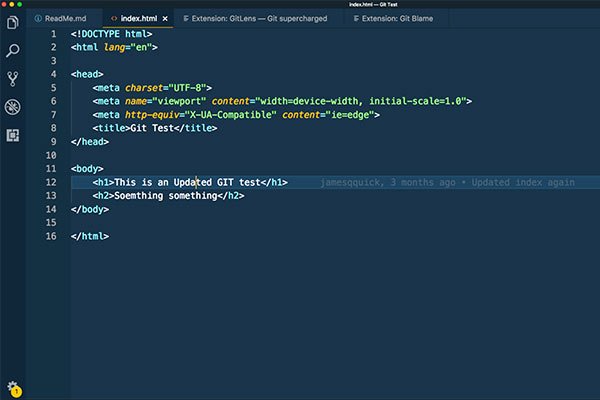The image size is (600, 400).
Task: Open the Explorer files view icon
Action: (13, 23)
